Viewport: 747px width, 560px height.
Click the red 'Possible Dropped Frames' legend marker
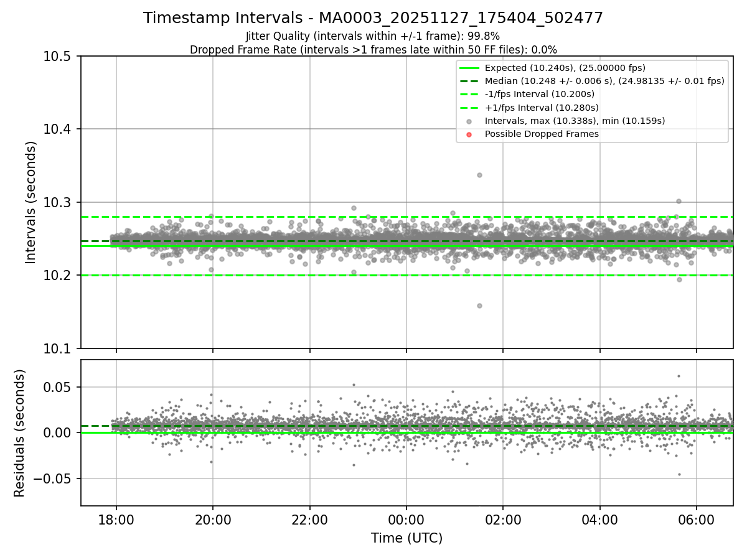click(x=469, y=134)
